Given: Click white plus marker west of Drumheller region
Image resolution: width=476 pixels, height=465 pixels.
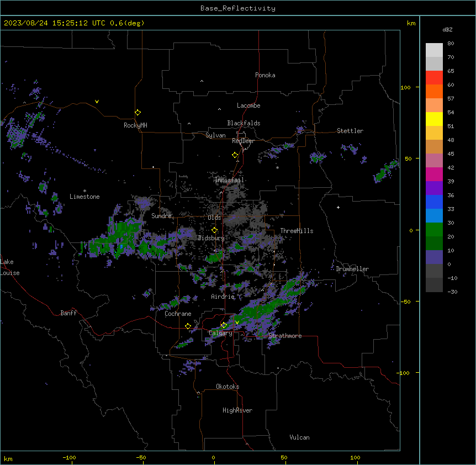Looking at the screenshot, I should (338, 207).
